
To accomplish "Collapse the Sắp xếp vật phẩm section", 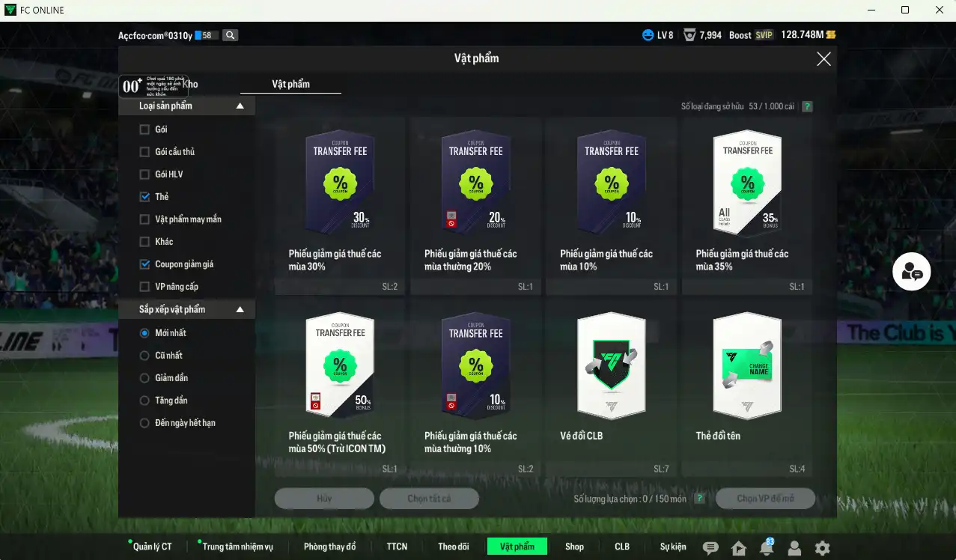I will (240, 309).
